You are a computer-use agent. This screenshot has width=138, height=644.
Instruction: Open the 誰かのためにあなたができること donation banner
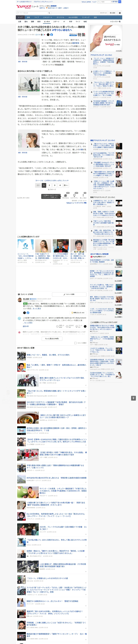tap(106, 39)
